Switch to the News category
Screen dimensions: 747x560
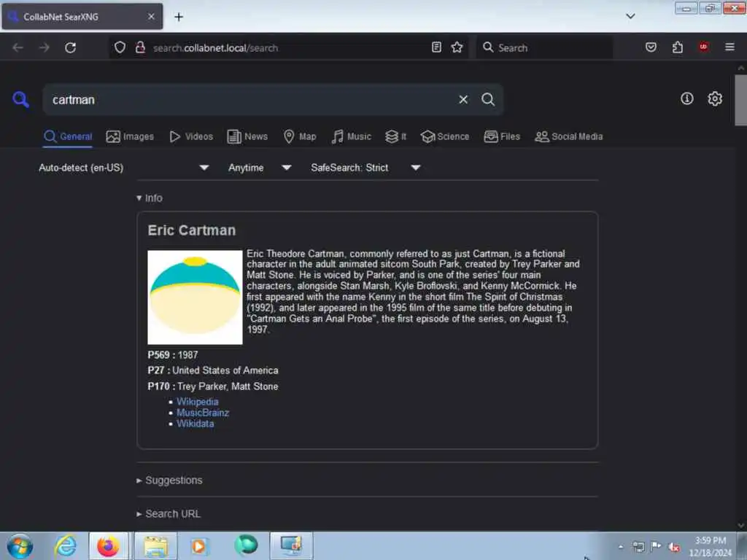pos(247,136)
